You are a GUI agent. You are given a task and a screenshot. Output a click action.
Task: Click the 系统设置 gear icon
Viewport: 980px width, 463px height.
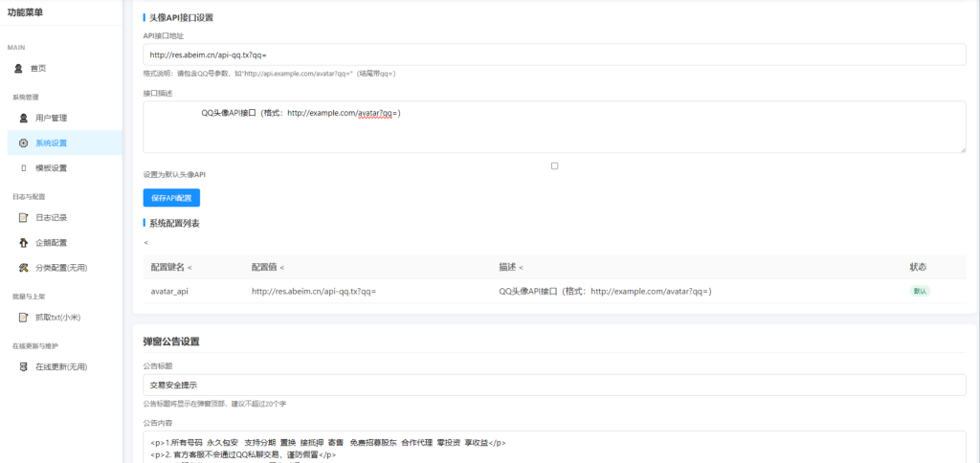23,143
